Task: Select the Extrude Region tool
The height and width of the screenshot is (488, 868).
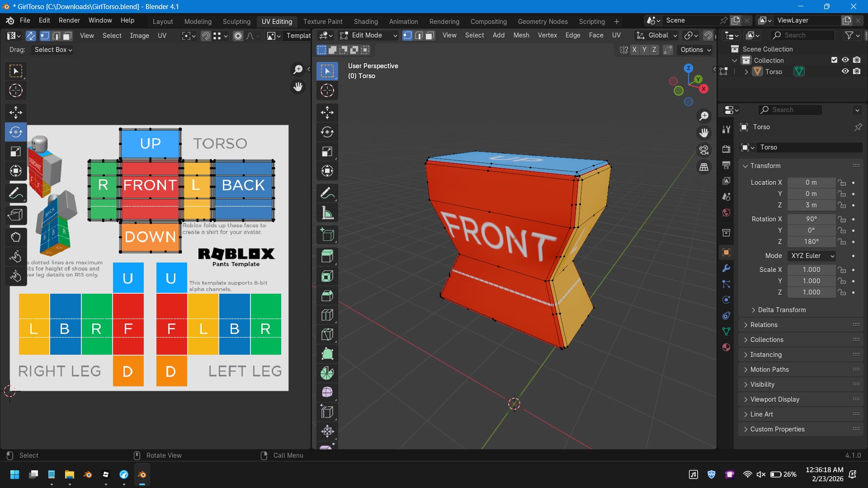Action: pyautogui.click(x=327, y=256)
